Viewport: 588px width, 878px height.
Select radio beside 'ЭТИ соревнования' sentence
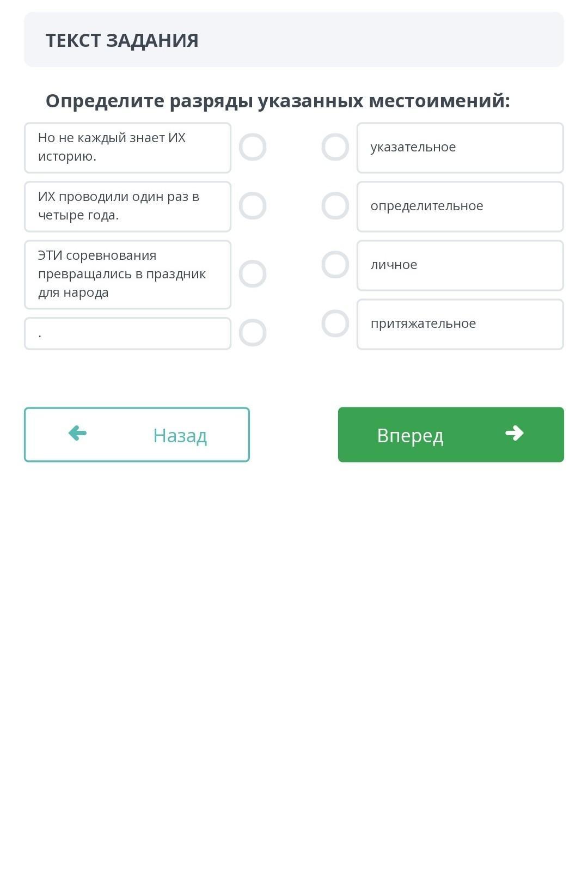(253, 273)
